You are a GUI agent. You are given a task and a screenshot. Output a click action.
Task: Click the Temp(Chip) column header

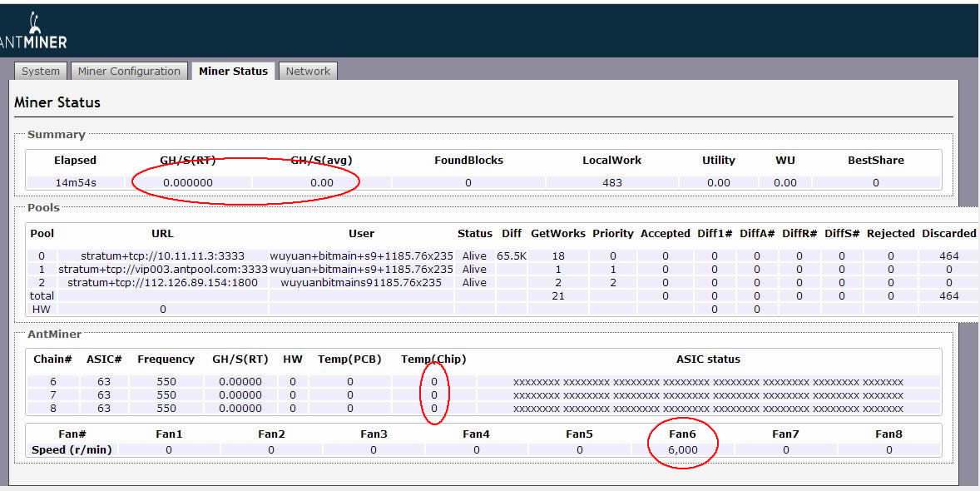coord(433,360)
